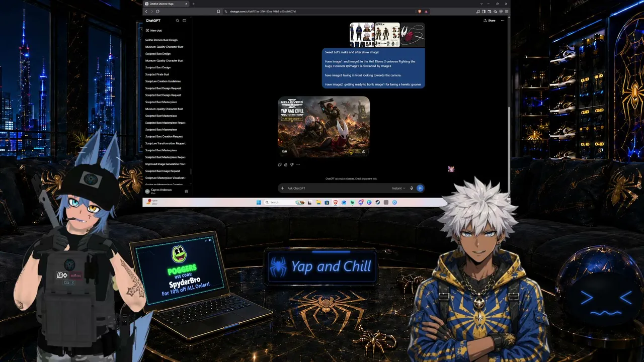Open the Instant model dropdown
The image size is (644, 362).
tap(398, 188)
